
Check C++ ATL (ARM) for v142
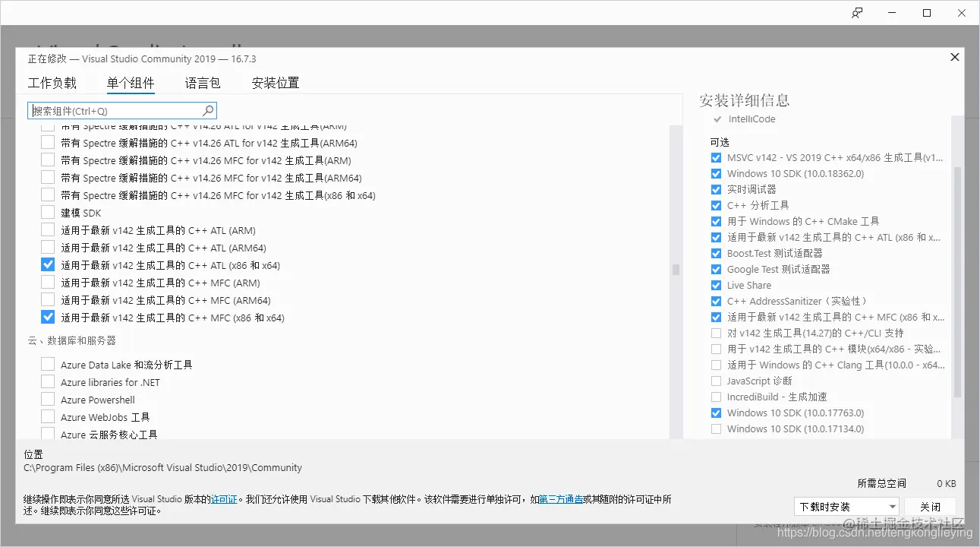[48, 230]
